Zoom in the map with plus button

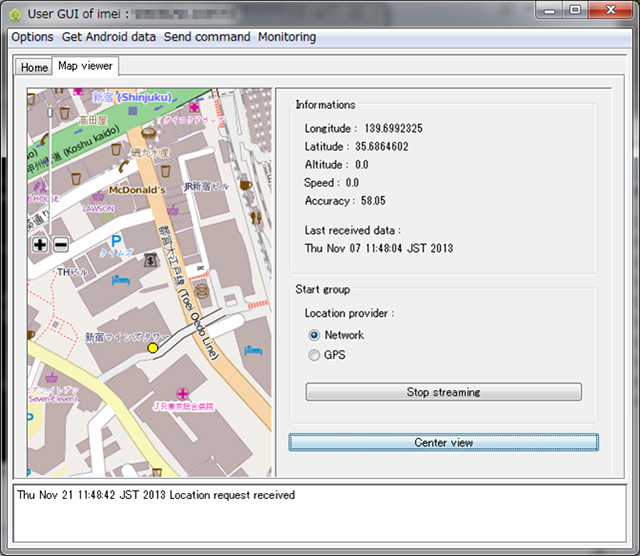point(40,245)
